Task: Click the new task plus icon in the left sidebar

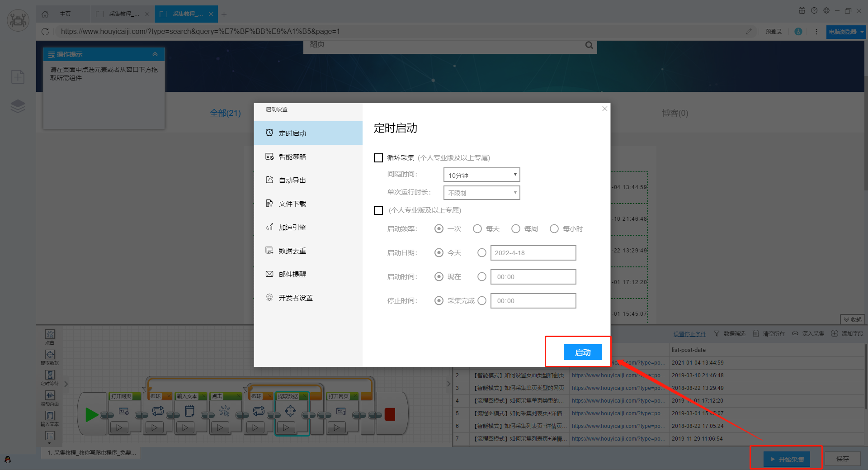Action: coord(18,77)
